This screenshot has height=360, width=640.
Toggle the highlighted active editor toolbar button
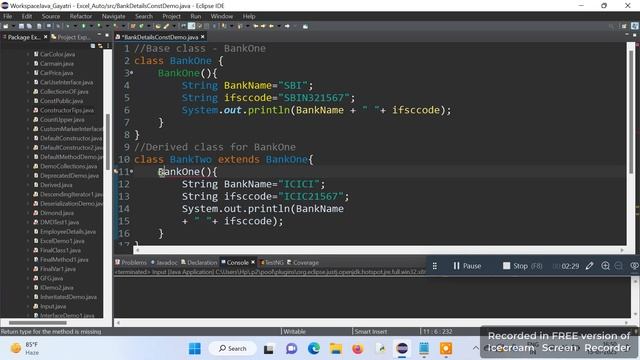tap(191, 26)
